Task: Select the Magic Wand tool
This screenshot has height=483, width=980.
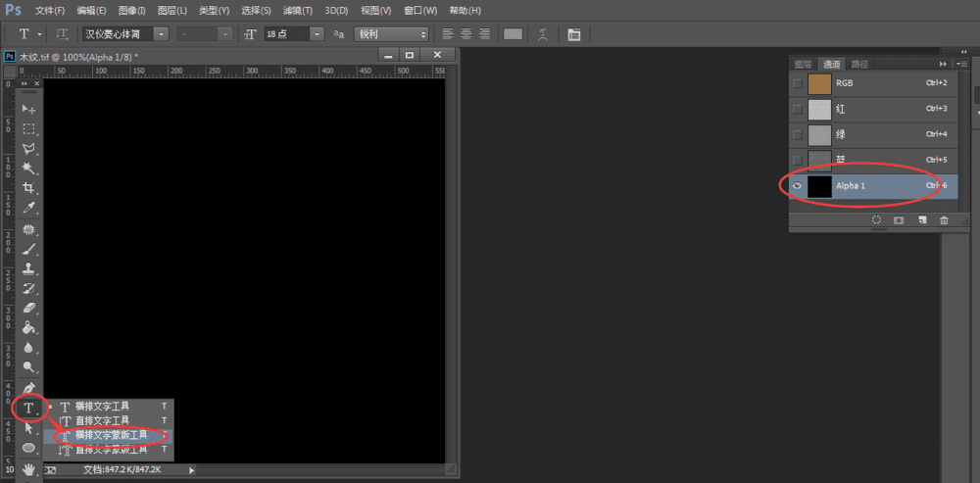Action: click(29, 169)
